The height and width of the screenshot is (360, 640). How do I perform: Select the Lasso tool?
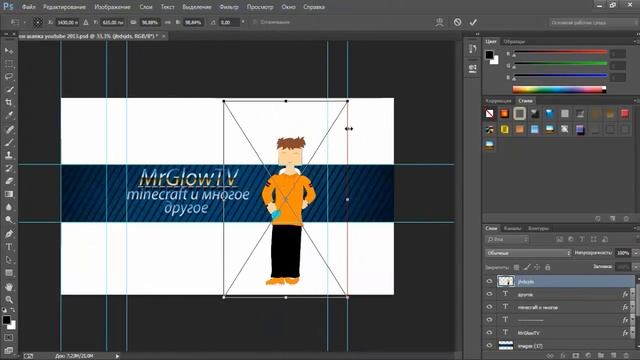9,77
